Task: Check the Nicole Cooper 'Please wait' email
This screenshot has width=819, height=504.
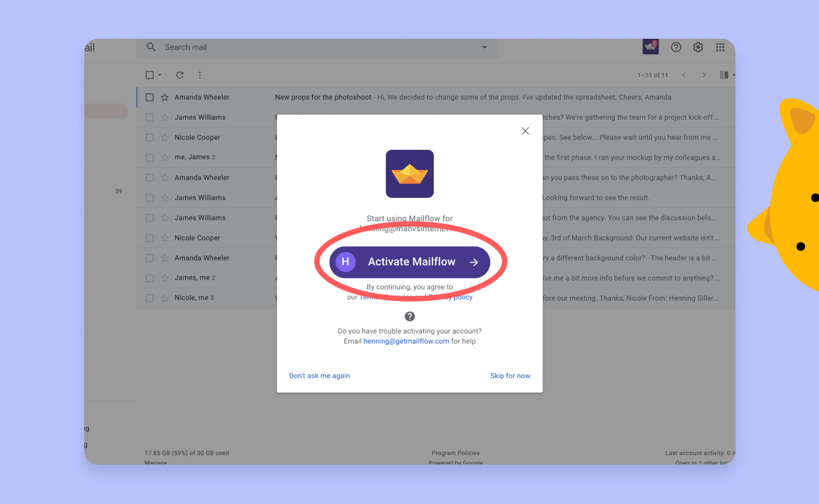Action: 150,138
